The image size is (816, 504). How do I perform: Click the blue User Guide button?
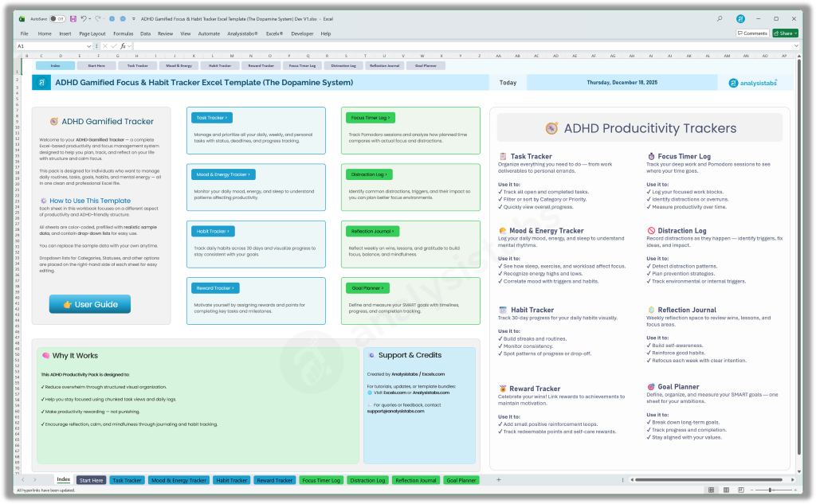[x=89, y=303]
